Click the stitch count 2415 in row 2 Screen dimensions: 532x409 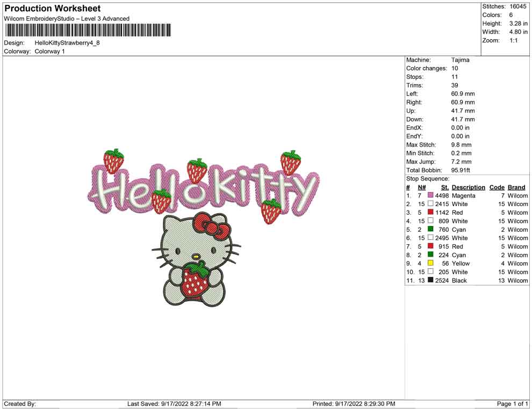click(442, 204)
